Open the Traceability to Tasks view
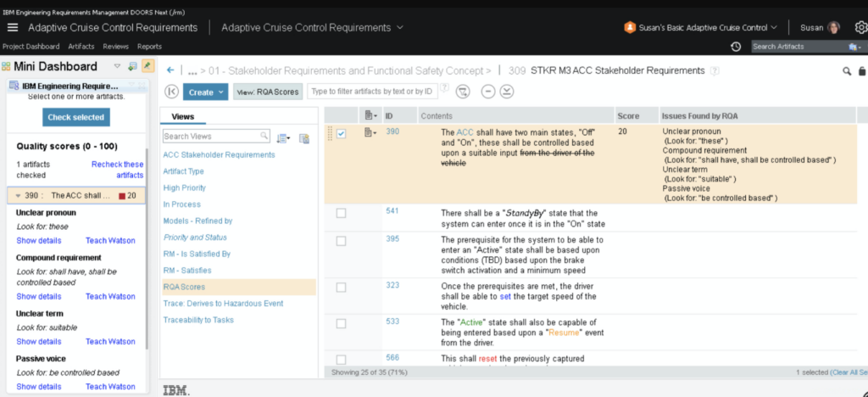 [x=198, y=320]
